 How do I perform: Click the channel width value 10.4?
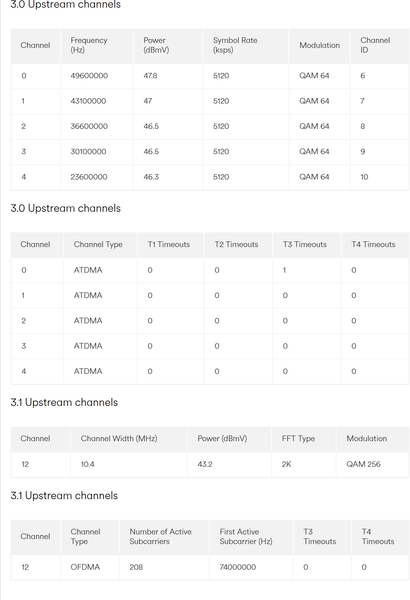88,464
